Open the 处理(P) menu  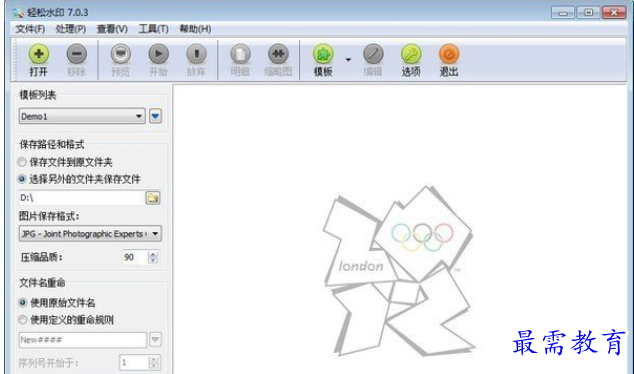pos(71,29)
